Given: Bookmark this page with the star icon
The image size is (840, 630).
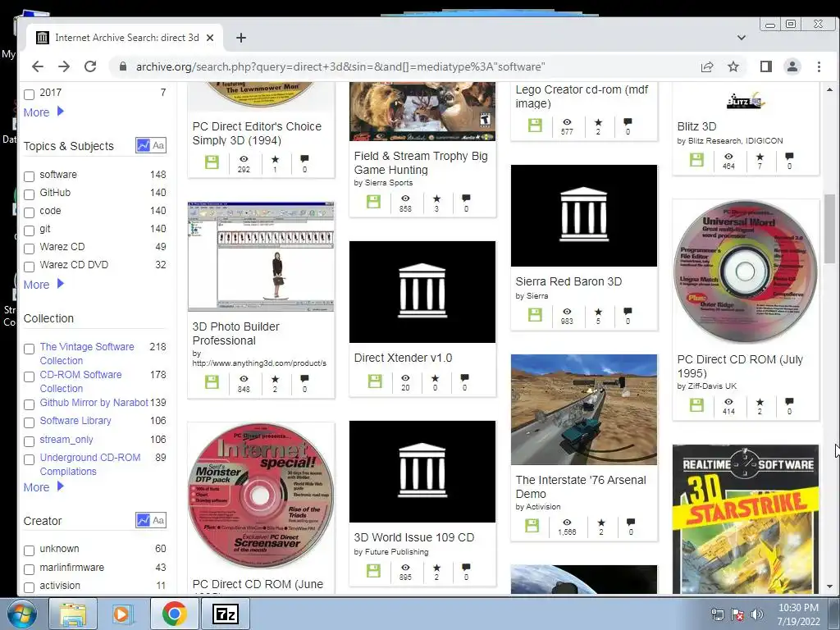Looking at the screenshot, I should 733,66.
